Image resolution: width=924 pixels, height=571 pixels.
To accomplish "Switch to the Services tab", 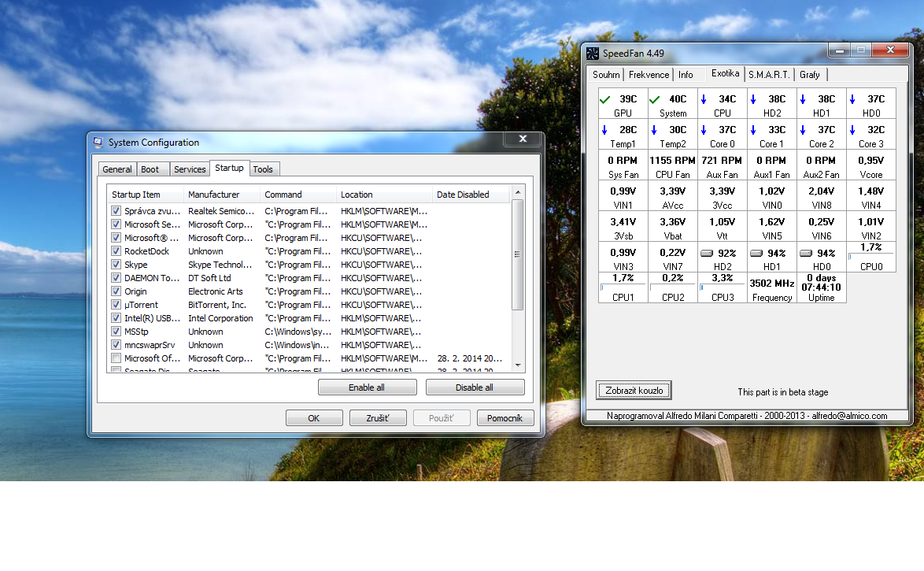I will [x=190, y=169].
